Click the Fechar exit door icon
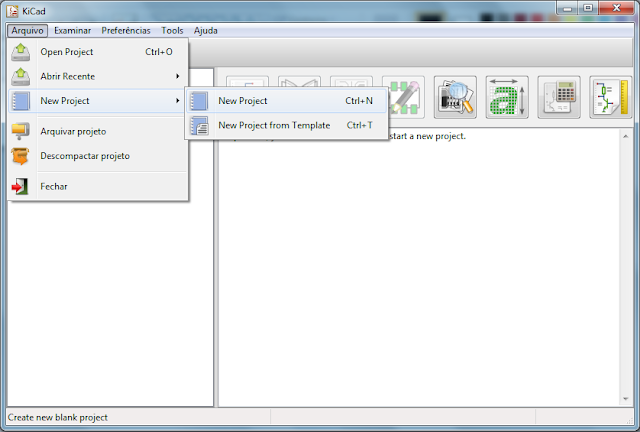This screenshot has height=432, width=640. [x=20, y=187]
